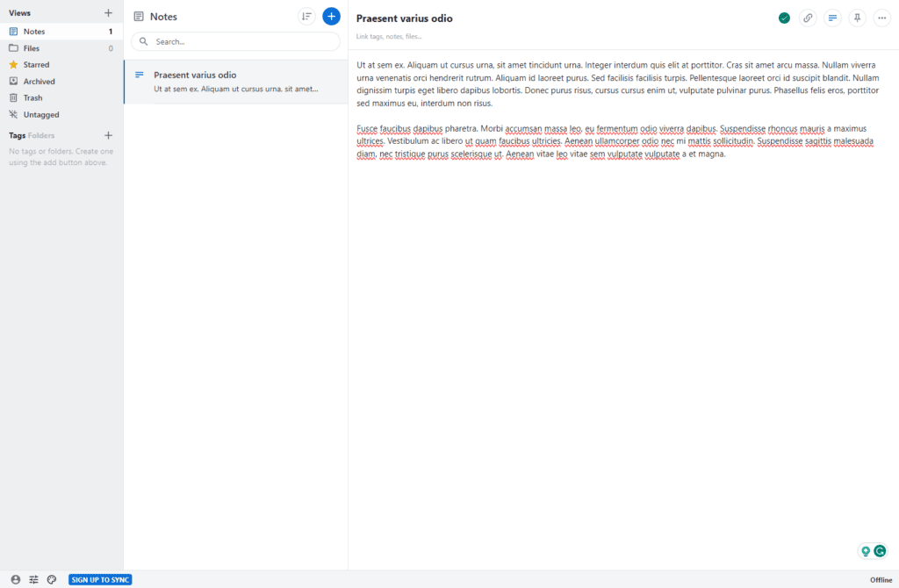
Task: Add a new tag or folder
Action: pyautogui.click(x=108, y=135)
